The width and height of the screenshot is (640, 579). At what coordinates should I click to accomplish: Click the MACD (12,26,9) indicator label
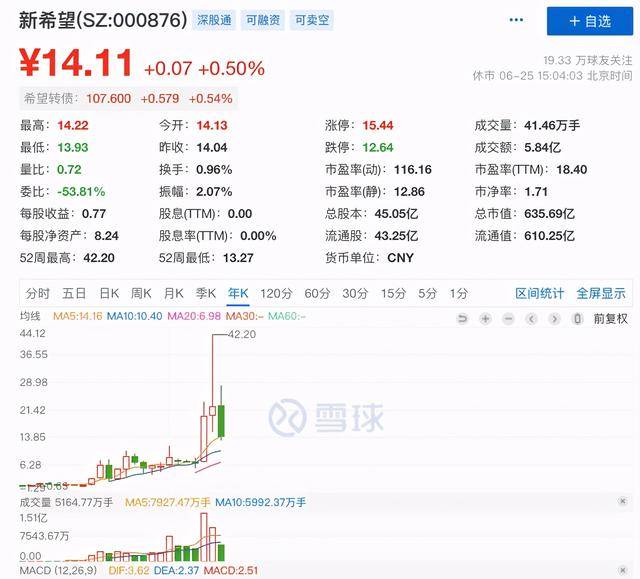(58, 570)
